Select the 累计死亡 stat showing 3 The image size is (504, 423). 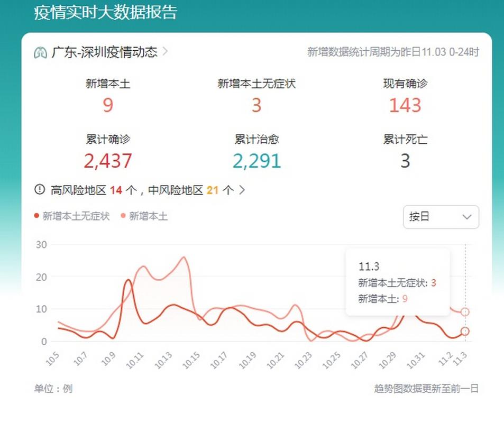point(405,161)
